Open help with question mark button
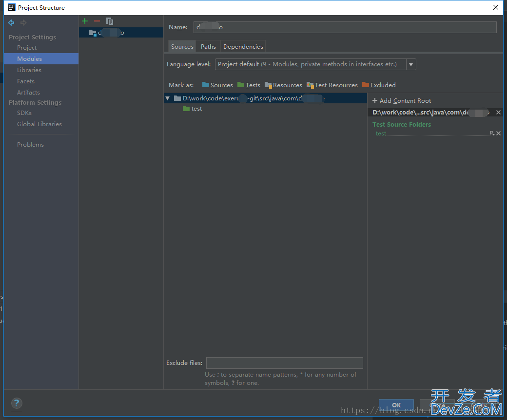507x420 pixels. click(x=17, y=403)
